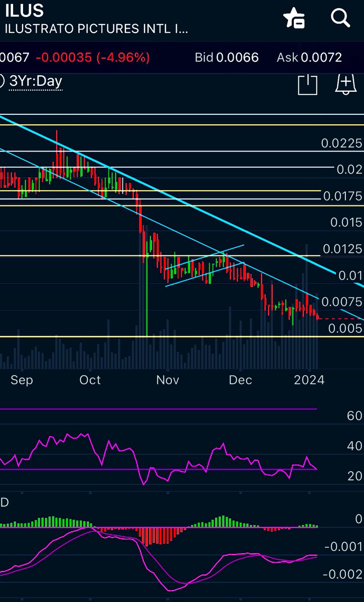Tap the Nov date axis label
The image size is (364, 602).
(x=167, y=380)
